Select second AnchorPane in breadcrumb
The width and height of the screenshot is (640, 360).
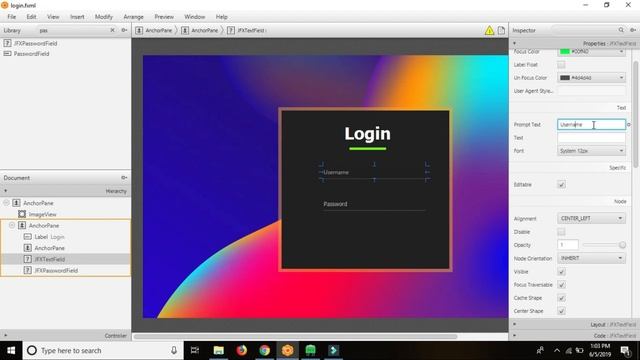(200, 30)
